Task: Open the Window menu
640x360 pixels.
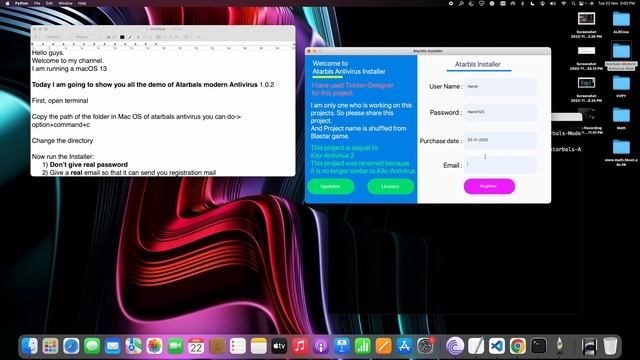Action: (65, 3)
